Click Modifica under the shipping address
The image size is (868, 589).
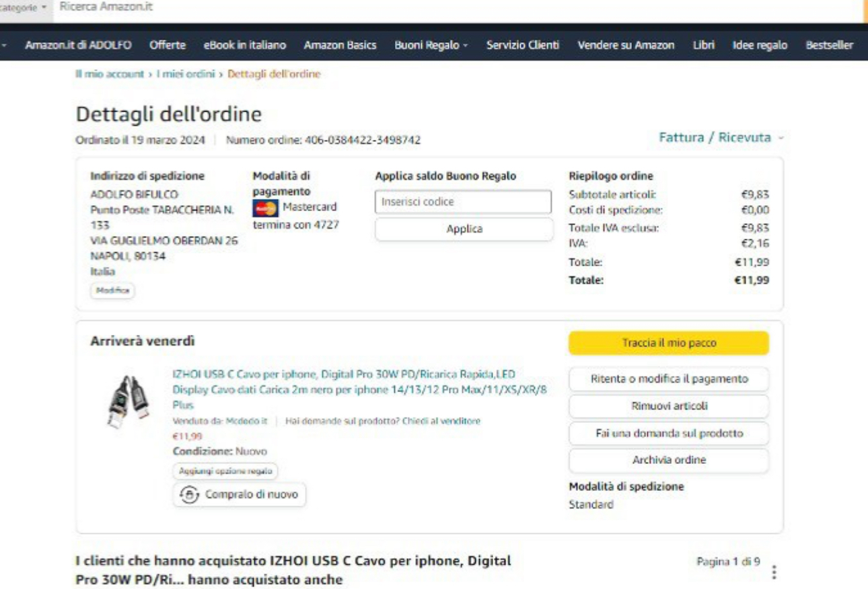point(112,290)
